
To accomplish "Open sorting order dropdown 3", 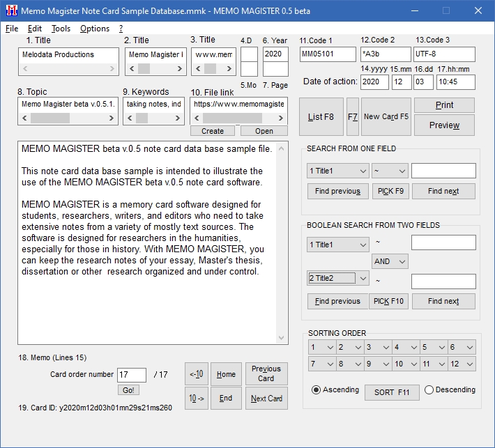I will [378, 347].
